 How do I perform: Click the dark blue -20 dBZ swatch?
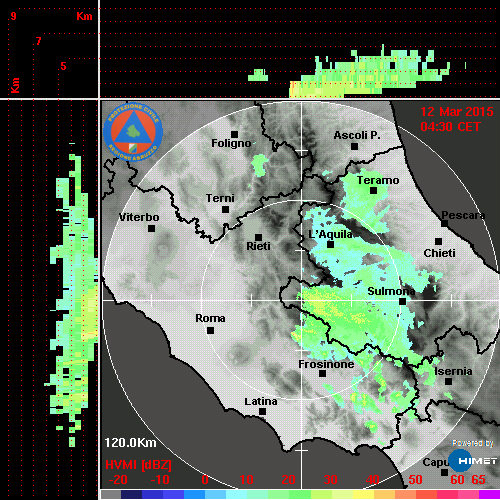(x=131, y=494)
